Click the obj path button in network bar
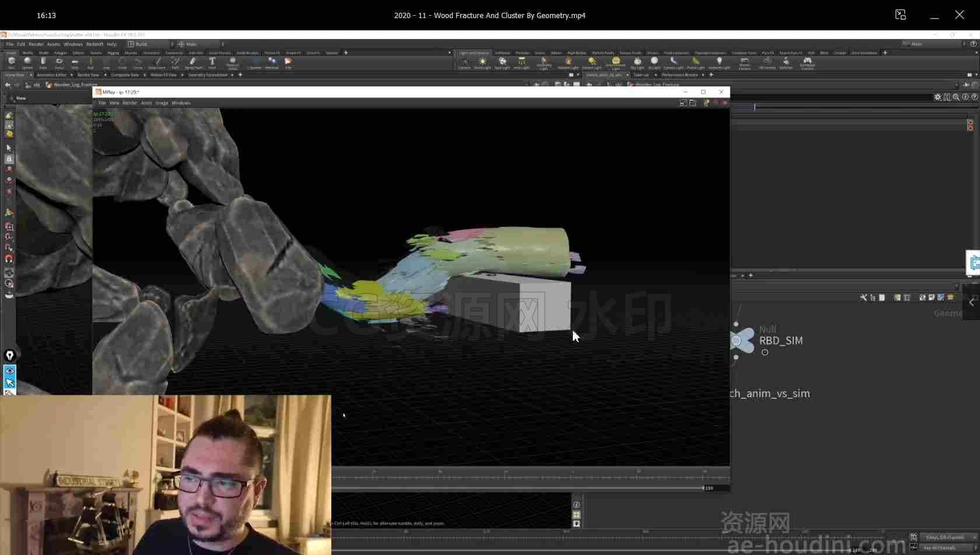The height and width of the screenshot is (555, 980). pos(33,85)
